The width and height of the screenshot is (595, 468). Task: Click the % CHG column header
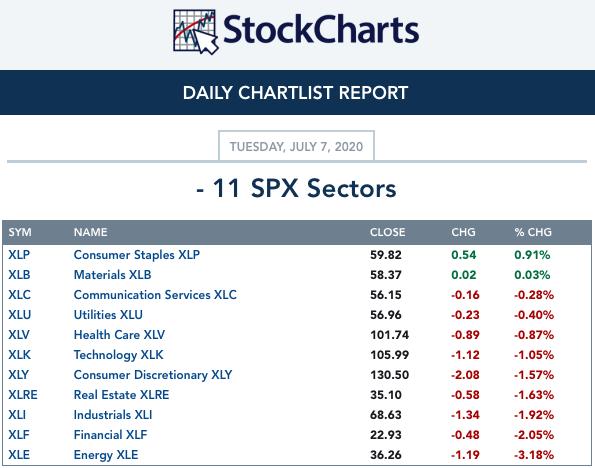click(533, 232)
